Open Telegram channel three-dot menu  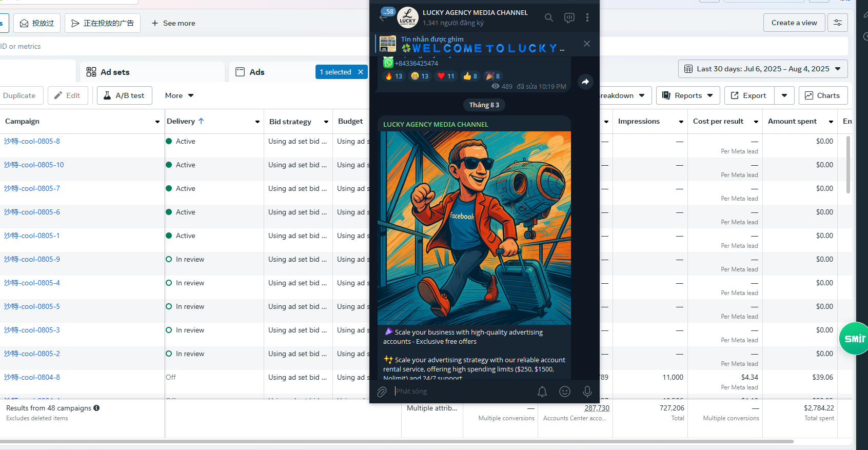point(587,17)
